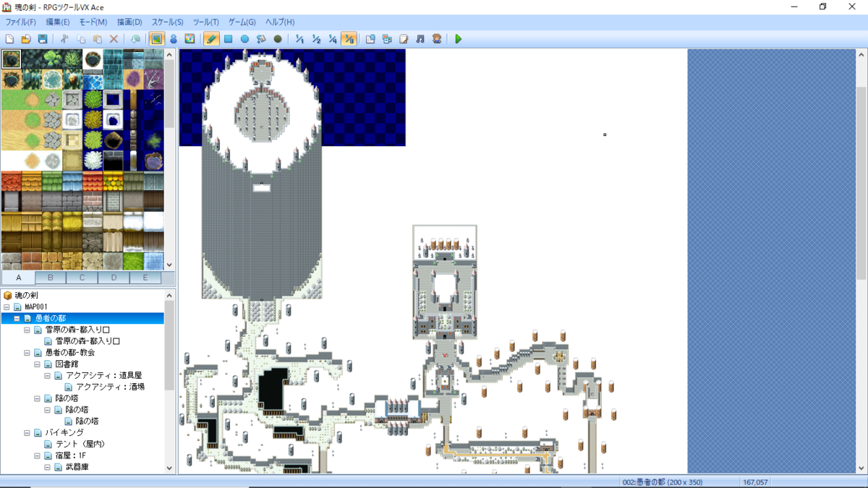Select the Rectangle drawing tool
This screenshot has width=868, height=488.
coord(228,39)
